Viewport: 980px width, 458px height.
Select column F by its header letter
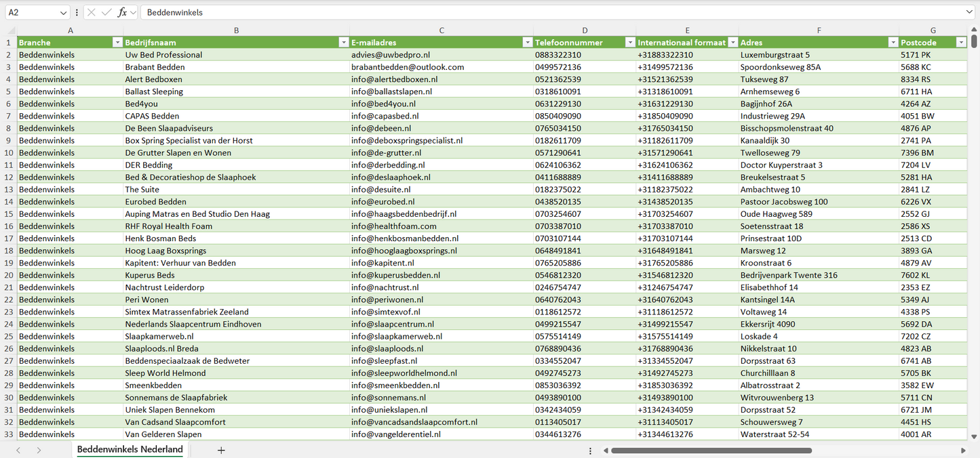[819, 30]
